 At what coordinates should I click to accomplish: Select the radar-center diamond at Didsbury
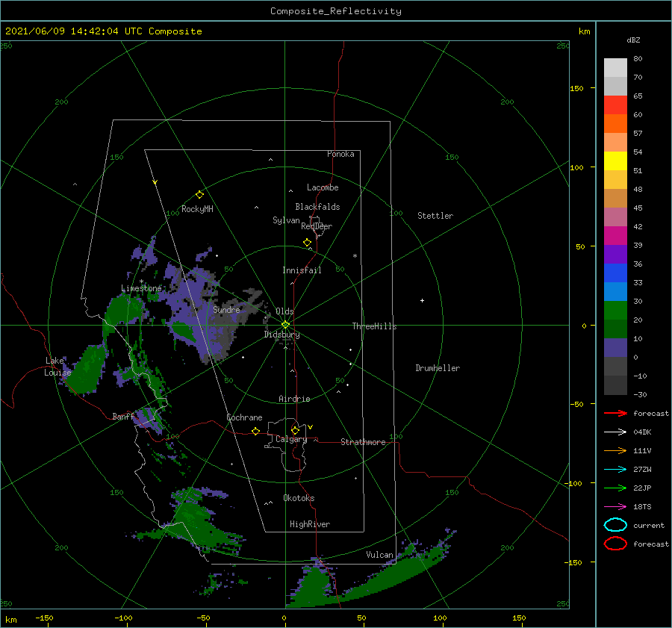(285, 325)
